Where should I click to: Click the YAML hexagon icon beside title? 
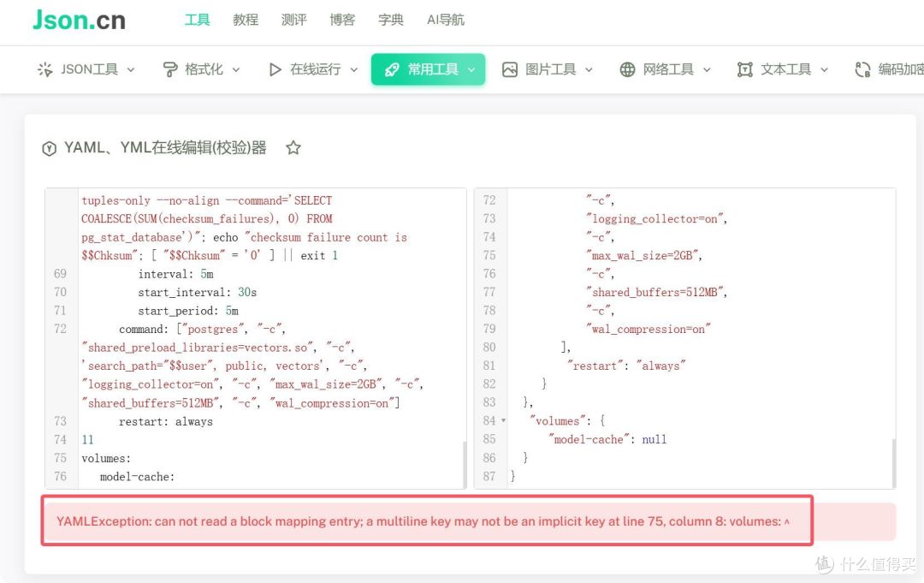(x=49, y=149)
